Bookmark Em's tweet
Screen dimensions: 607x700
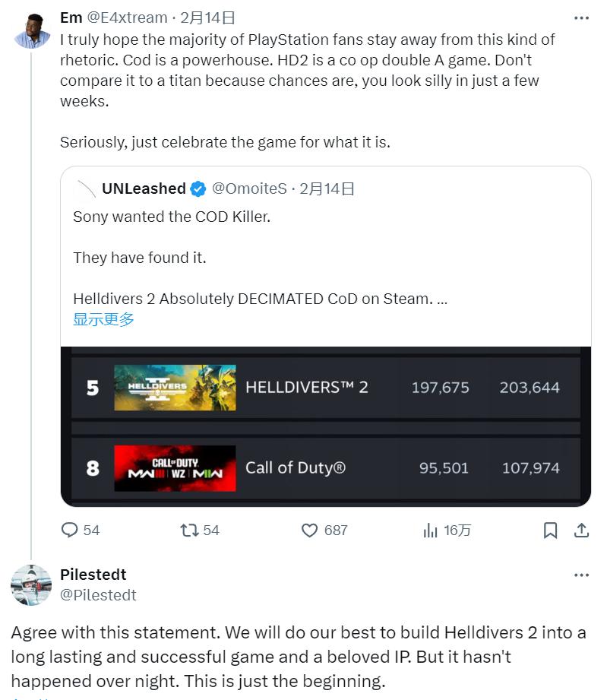(550, 531)
